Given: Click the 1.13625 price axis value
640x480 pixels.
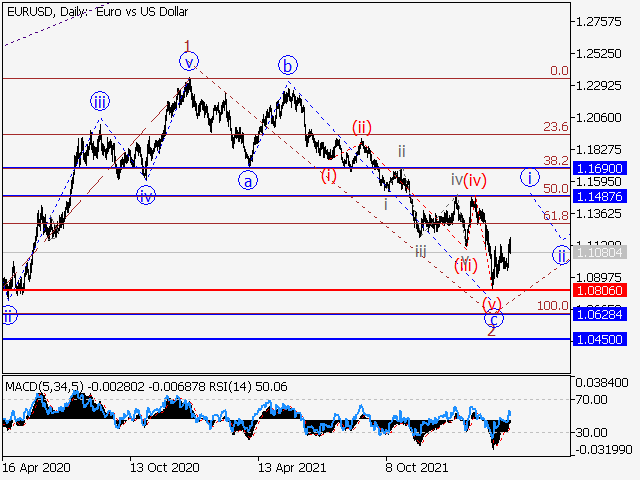Looking at the screenshot, I should point(598,213).
